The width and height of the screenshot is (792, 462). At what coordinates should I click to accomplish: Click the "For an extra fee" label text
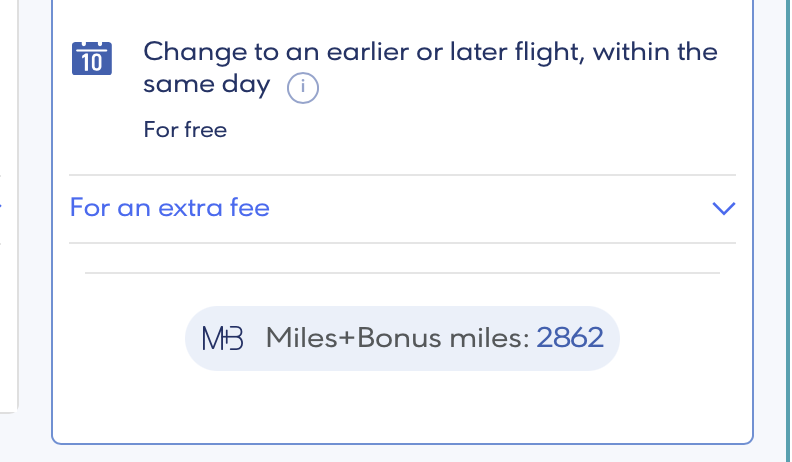pos(169,209)
